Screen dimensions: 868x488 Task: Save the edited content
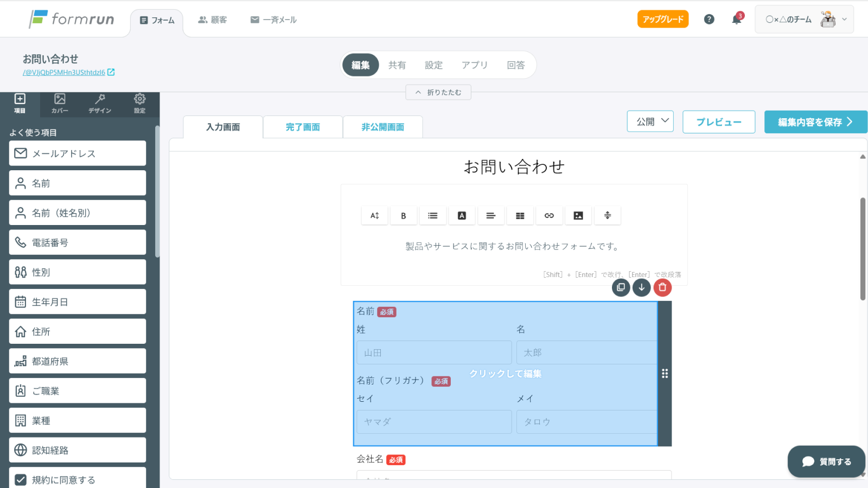815,122
